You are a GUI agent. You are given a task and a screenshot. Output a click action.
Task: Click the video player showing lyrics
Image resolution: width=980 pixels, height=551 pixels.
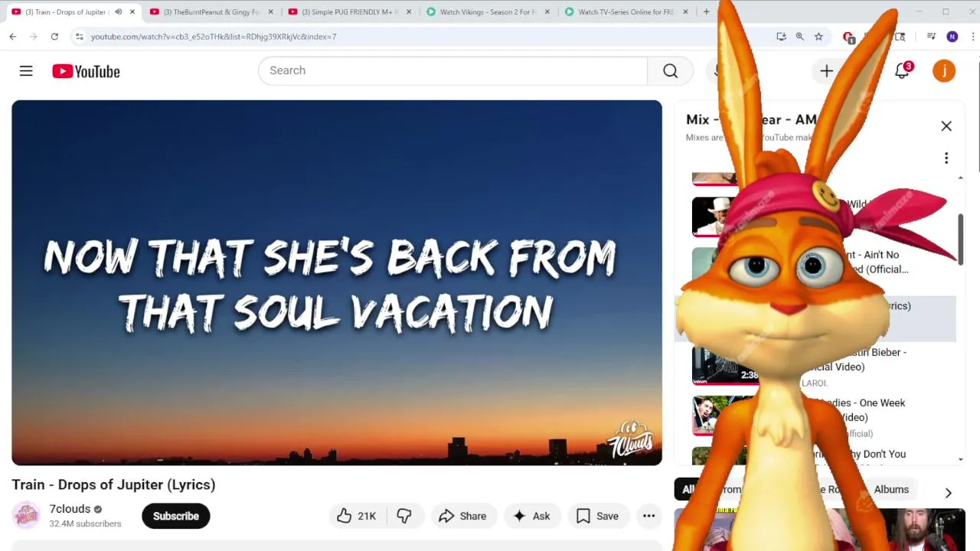click(x=337, y=282)
